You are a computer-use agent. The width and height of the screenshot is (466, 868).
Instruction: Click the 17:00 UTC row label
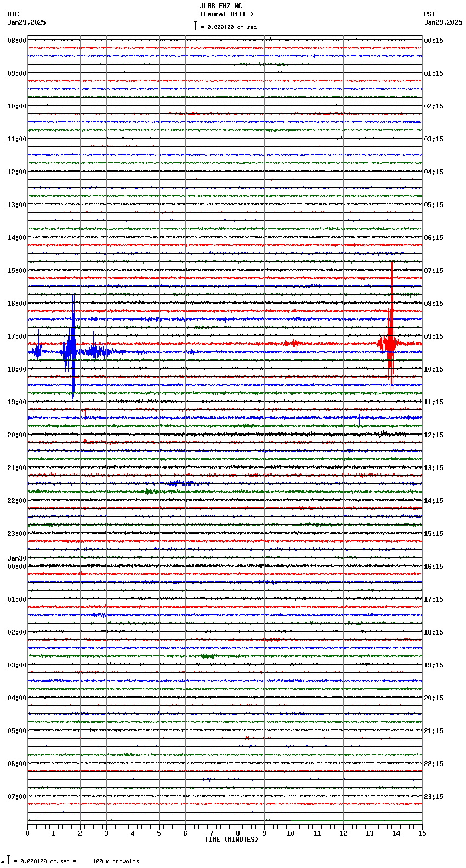tap(17, 336)
